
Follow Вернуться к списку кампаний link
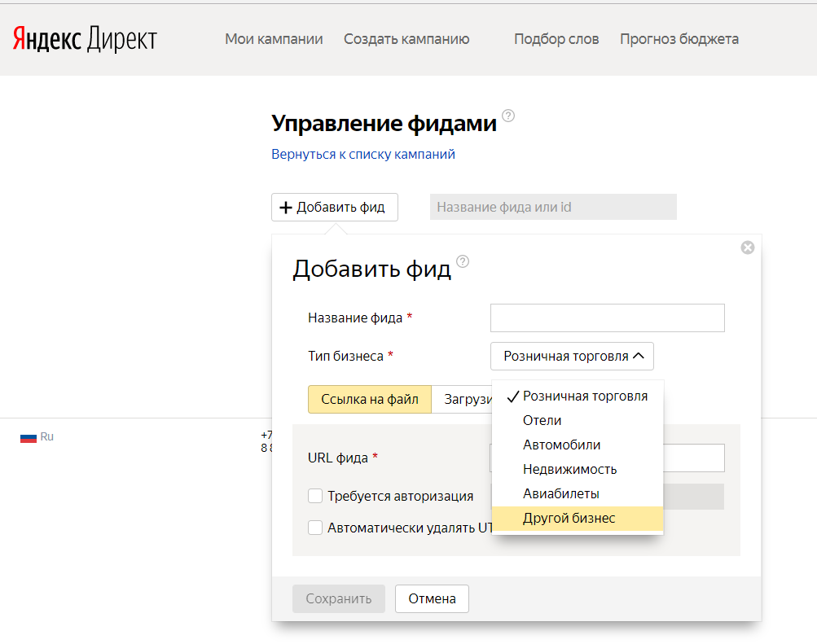pos(363,154)
